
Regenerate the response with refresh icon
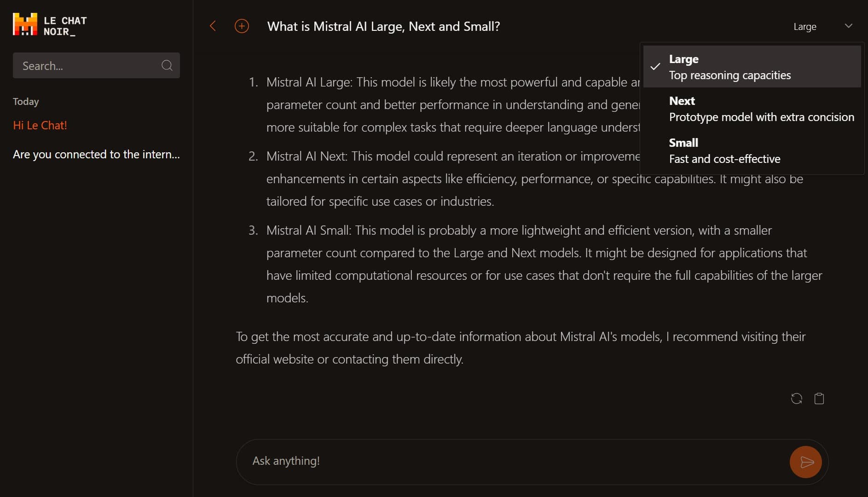[797, 399]
